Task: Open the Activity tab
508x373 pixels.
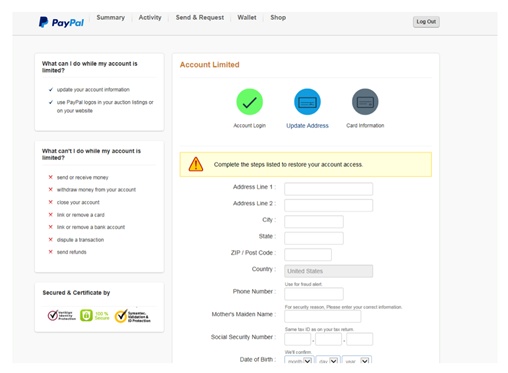Action: point(150,18)
